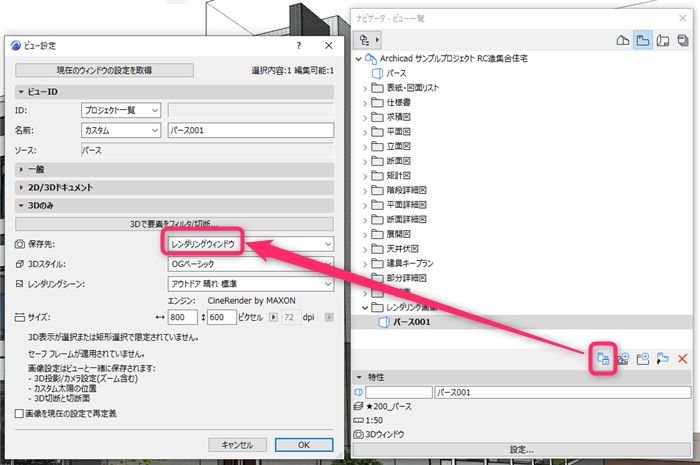Switch Navigator to View Map
This screenshot has height=465, width=700.
coord(643,41)
